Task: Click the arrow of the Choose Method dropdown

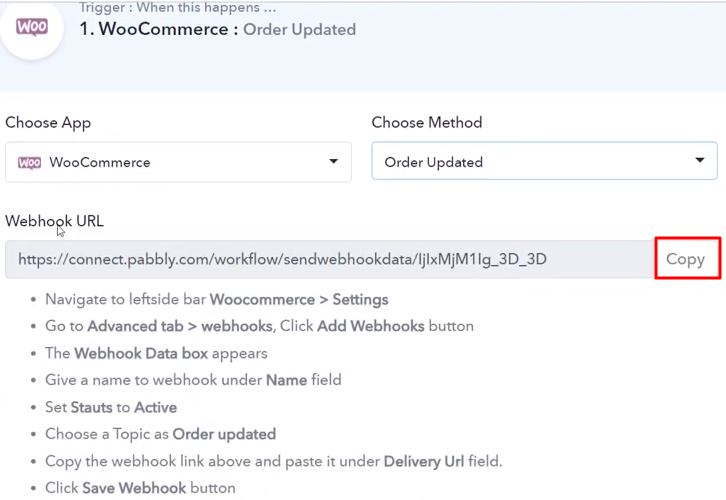Action: coord(700,160)
